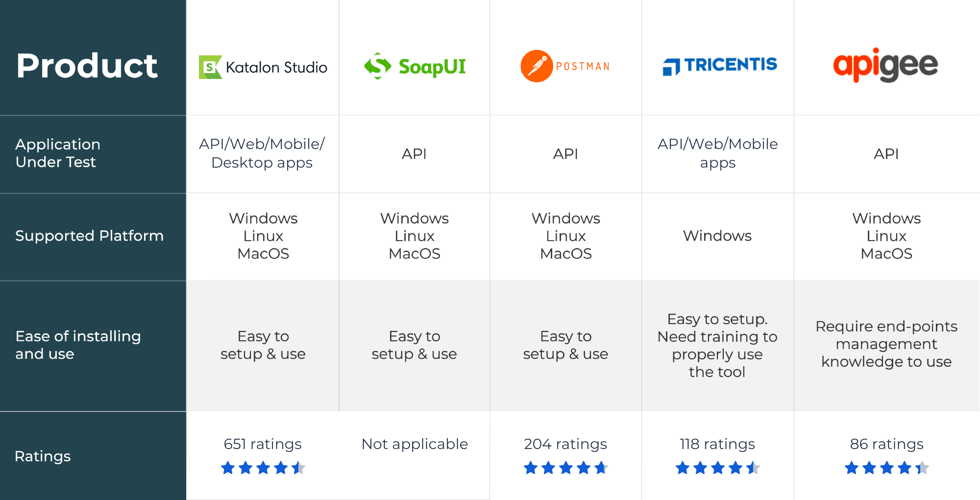
Task: Click the Katalon Studio logo
Action: click(x=263, y=67)
